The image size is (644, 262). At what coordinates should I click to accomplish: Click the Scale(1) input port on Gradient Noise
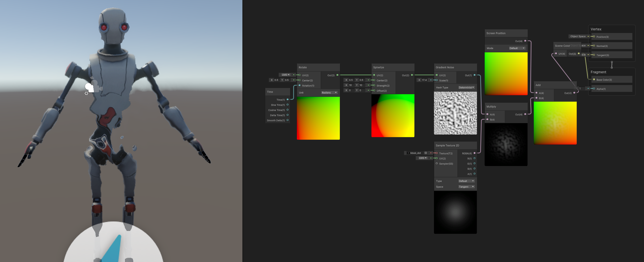[x=437, y=80]
